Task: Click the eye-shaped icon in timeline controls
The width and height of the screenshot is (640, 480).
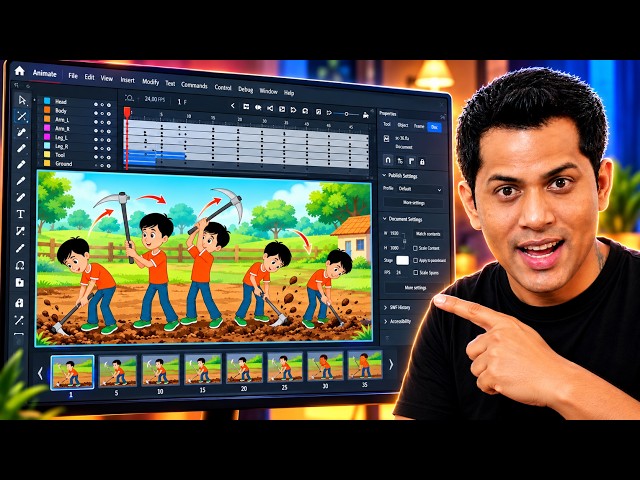Action: point(258,107)
